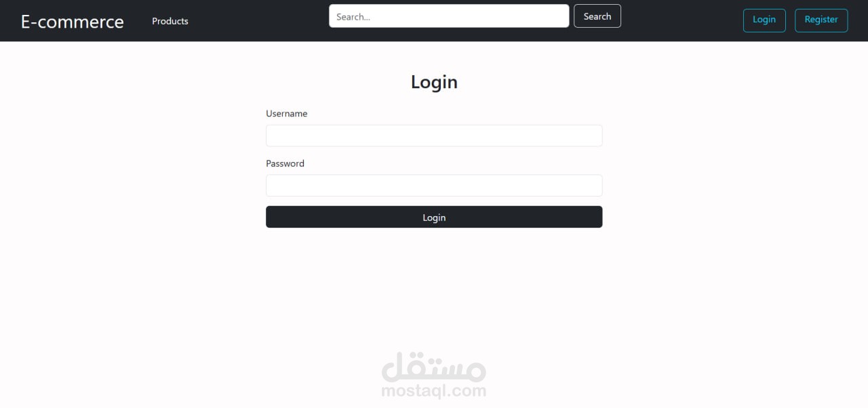Click the Password label text
Viewport: 868px width, 408px height.
tap(285, 163)
